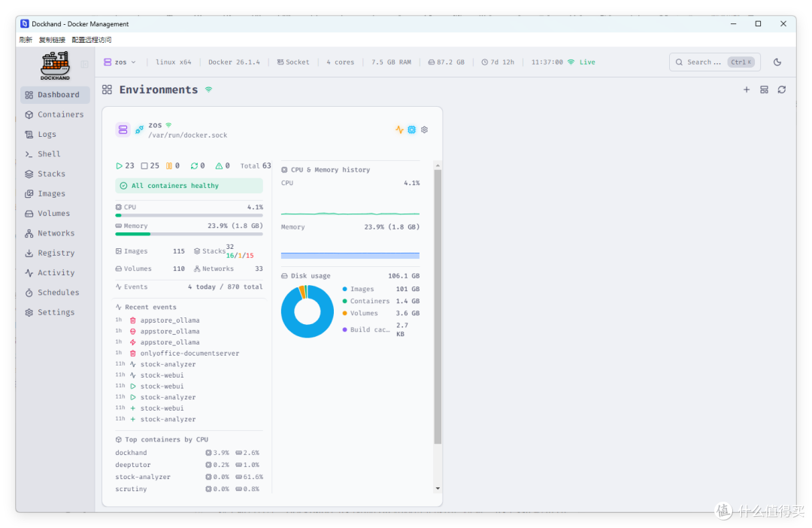Toggle dark mode moon icon
Viewport: 812px width, 528px height.
tap(777, 62)
